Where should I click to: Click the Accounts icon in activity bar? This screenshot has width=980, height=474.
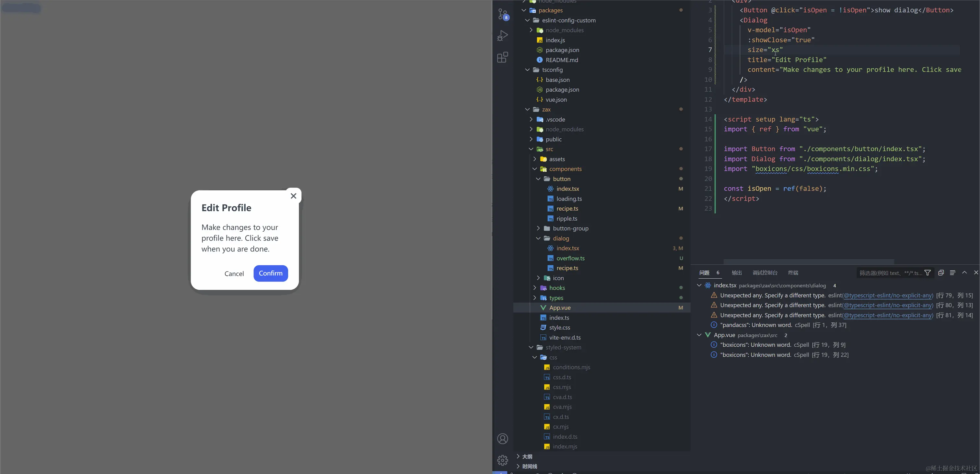(503, 439)
